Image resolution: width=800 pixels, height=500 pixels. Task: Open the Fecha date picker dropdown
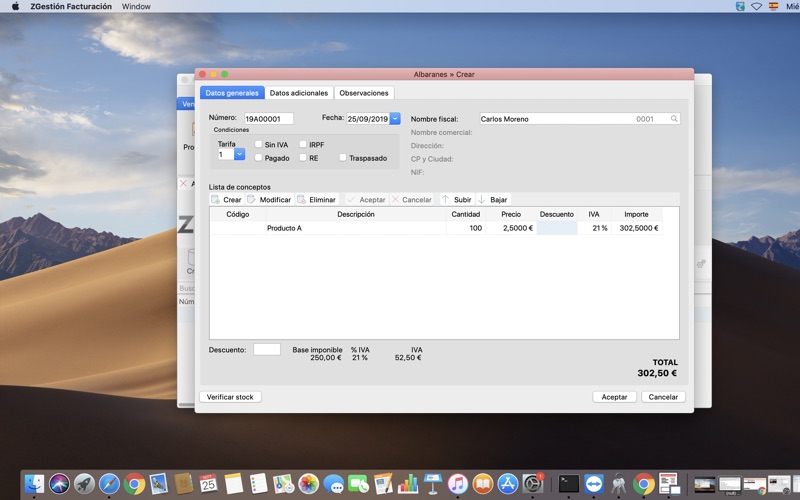point(395,118)
